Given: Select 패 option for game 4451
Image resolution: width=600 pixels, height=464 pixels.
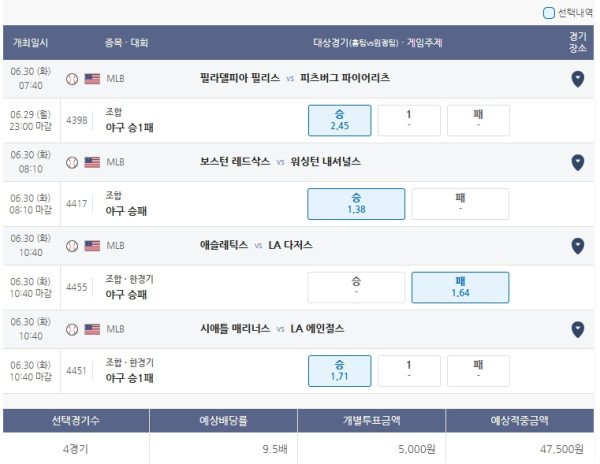Looking at the screenshot, I should 478,371.
